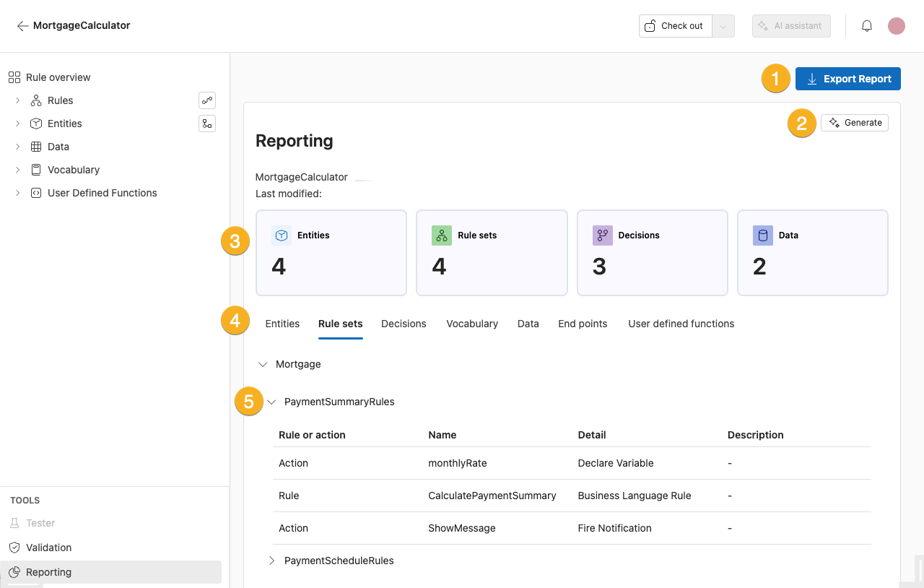Open the rule chain icon beside Rules
The height and width of the screenshot is (588, 924).
[207, 100]
